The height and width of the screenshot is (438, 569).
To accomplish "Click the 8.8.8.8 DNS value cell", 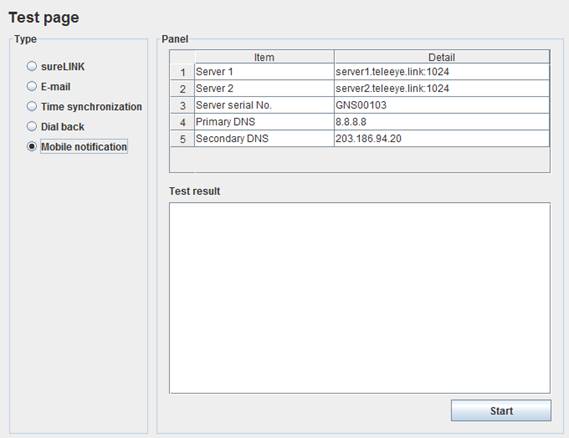I will click(x=442, y=122).
